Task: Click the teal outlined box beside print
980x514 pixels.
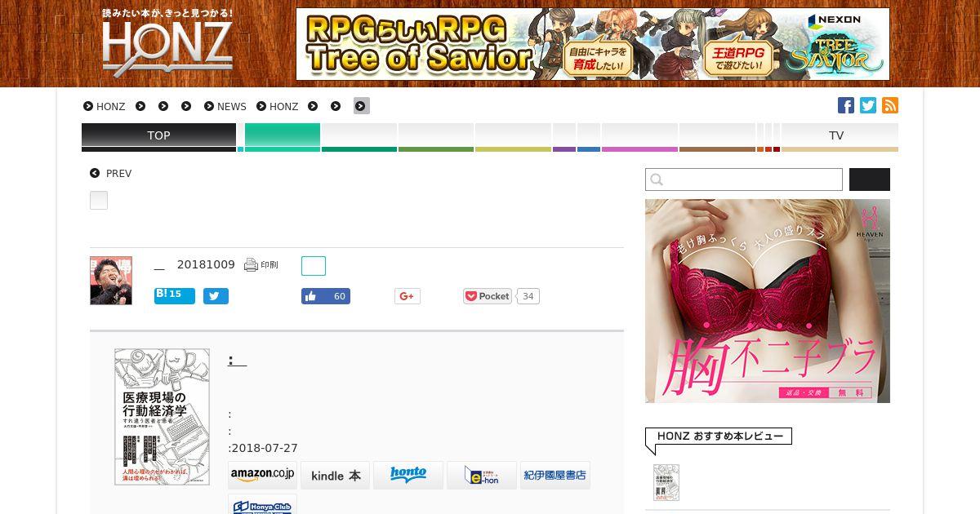Action: (x=314, y=266)
